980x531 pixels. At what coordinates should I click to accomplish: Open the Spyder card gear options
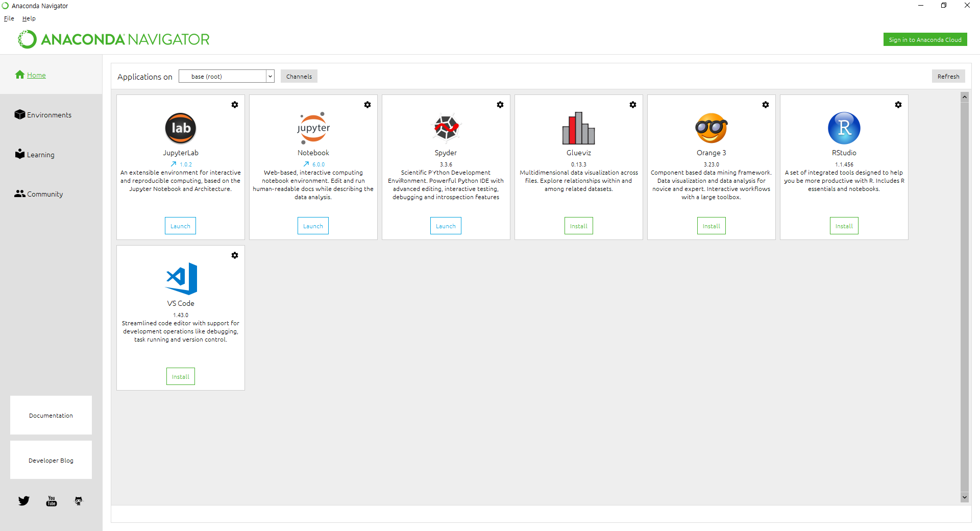500,105
